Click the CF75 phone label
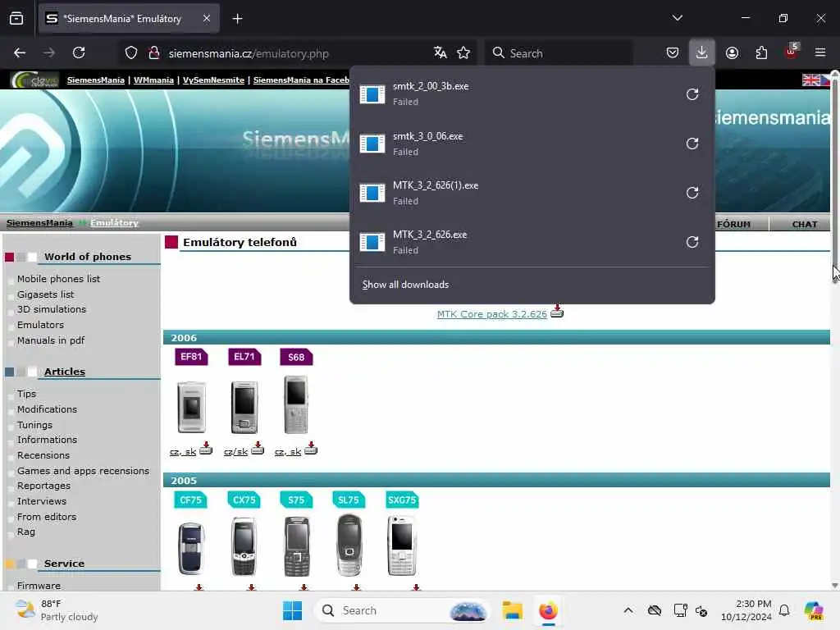This screenshot has height=630, width=840. [x=190, y=500]
